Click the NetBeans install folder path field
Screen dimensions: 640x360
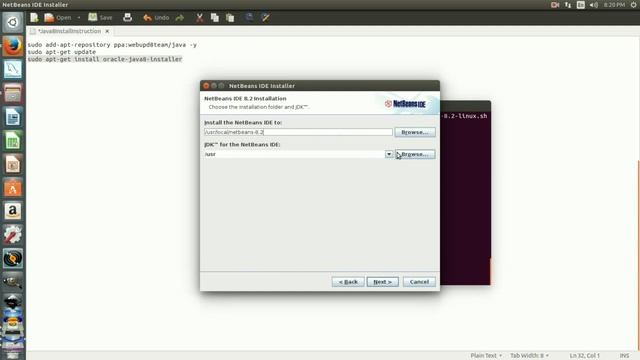[x=298, y=132]
